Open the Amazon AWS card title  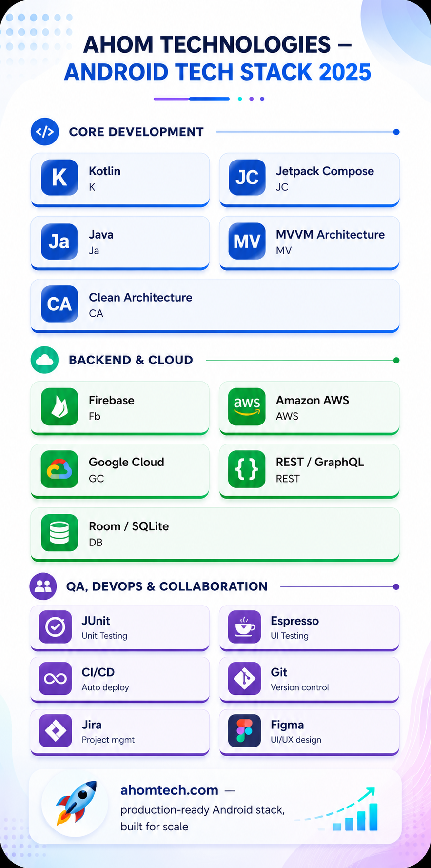[313, 401]
